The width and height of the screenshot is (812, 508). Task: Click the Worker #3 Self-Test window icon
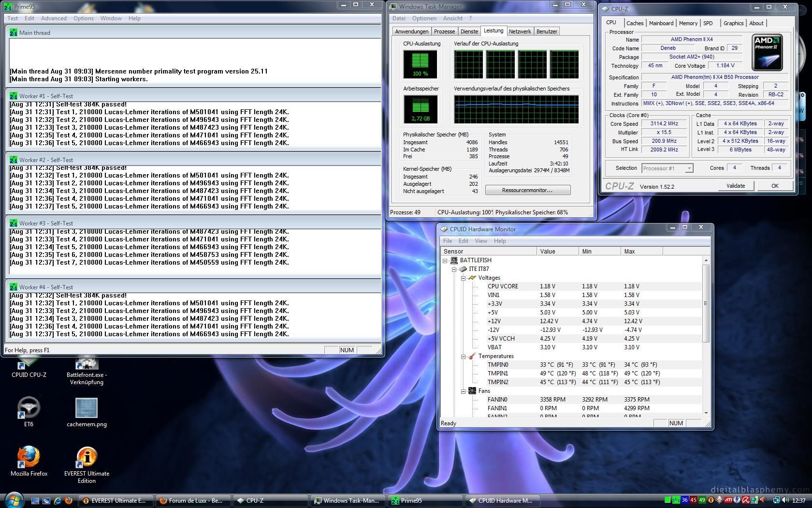[14, 223]
